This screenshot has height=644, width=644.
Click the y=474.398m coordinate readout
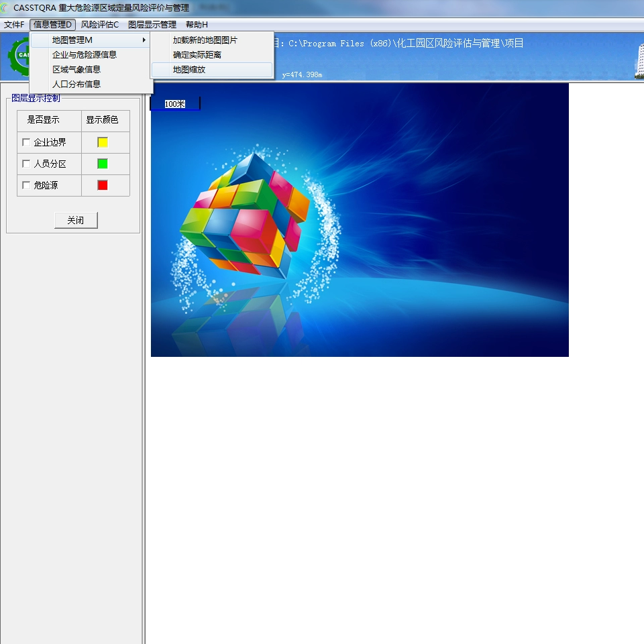pyautogui.click(x=303, y=74)
